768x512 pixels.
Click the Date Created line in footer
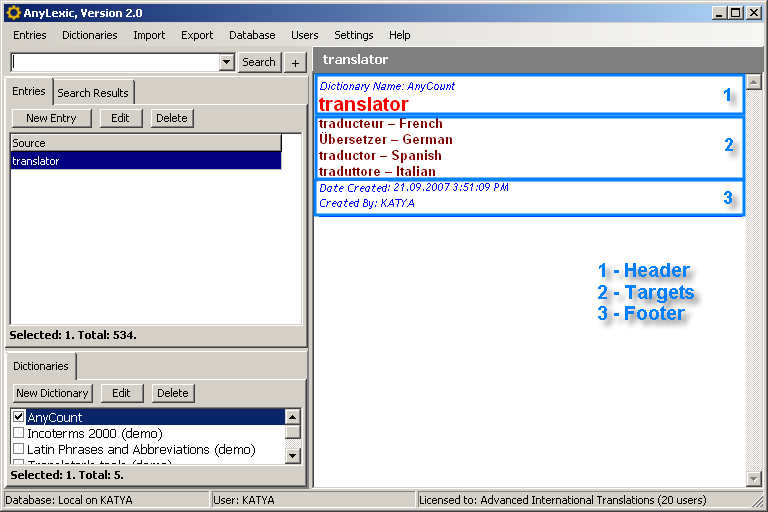coord(414,188)
